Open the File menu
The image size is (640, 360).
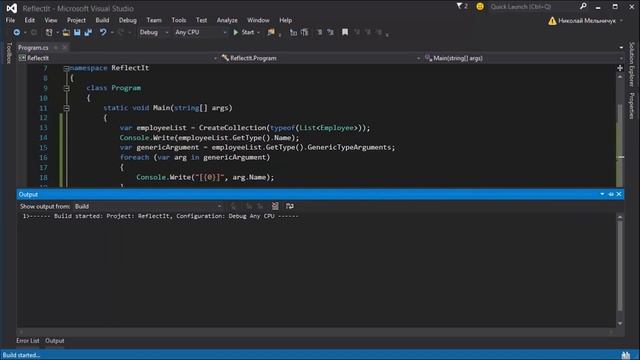10,20
